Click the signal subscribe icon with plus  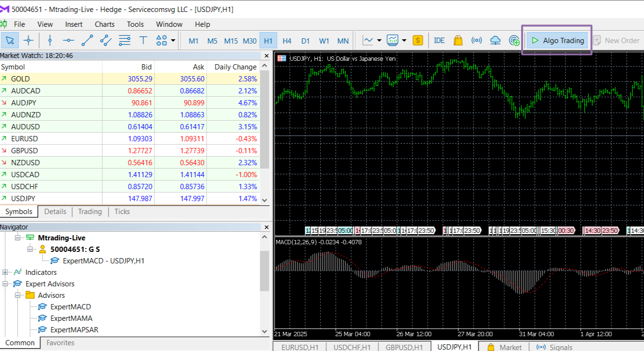[514, 40]
